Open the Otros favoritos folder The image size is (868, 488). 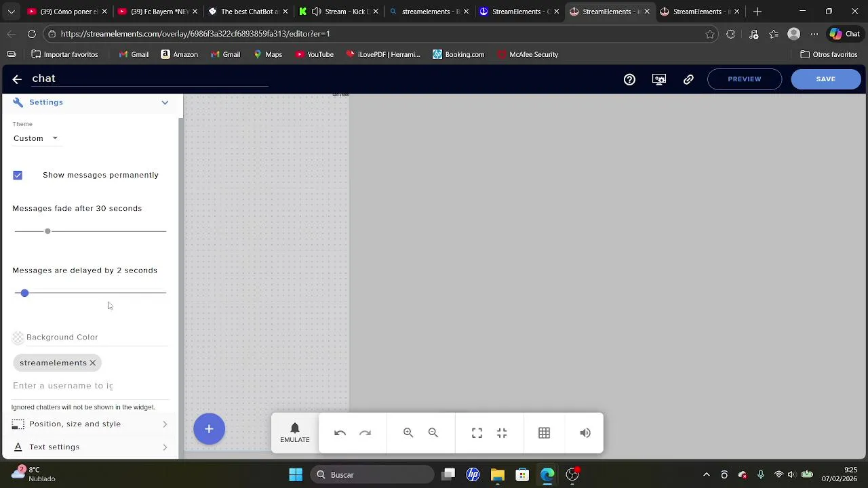click(829, 54)
